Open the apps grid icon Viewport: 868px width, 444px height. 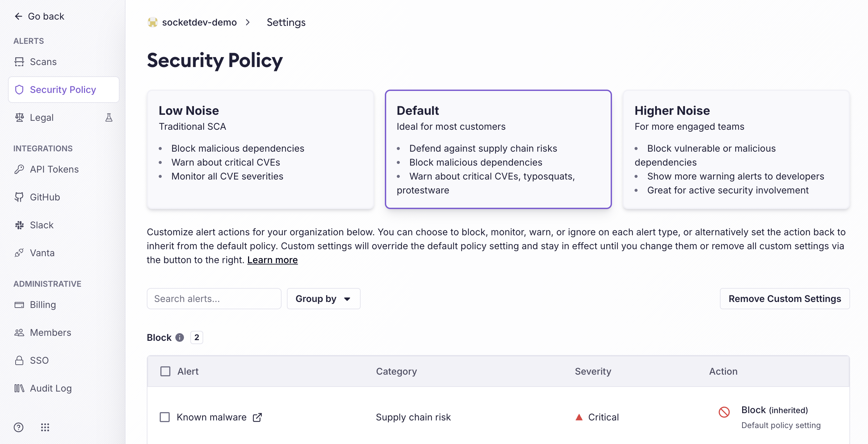(45, 427)
